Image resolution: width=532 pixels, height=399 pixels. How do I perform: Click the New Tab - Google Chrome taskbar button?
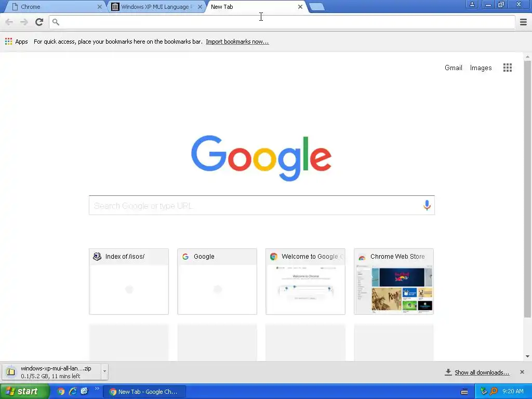click(x=144, y=392)
